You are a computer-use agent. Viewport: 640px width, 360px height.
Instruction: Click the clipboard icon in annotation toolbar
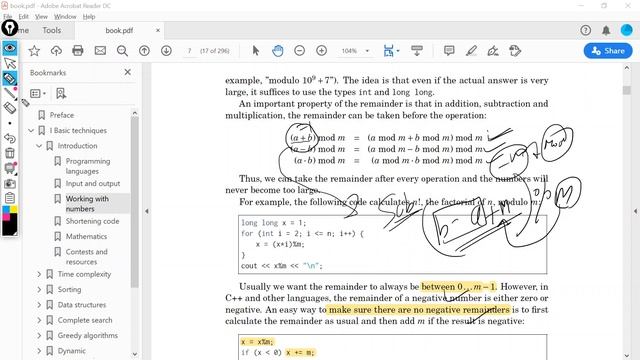click(10, 198)
